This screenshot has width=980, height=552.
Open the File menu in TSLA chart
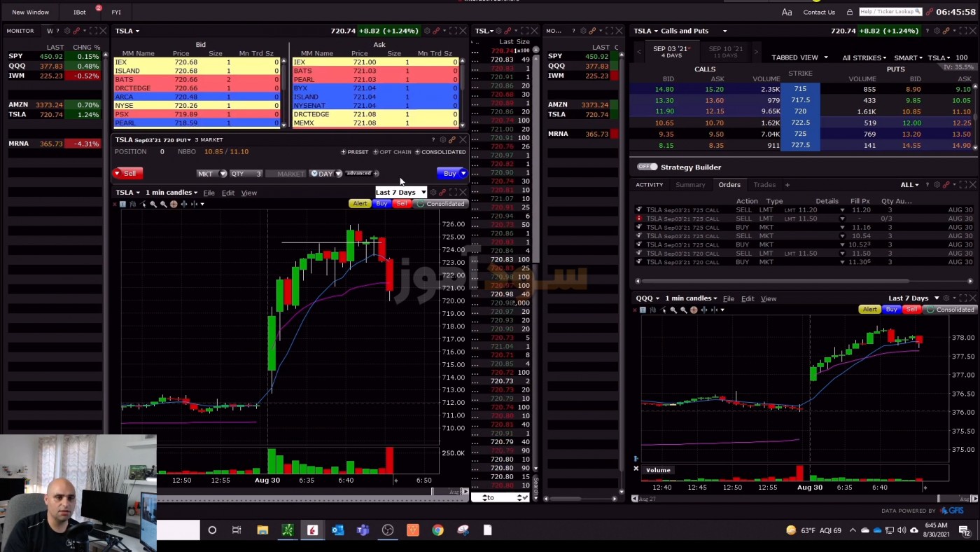[x=209, y=193]
